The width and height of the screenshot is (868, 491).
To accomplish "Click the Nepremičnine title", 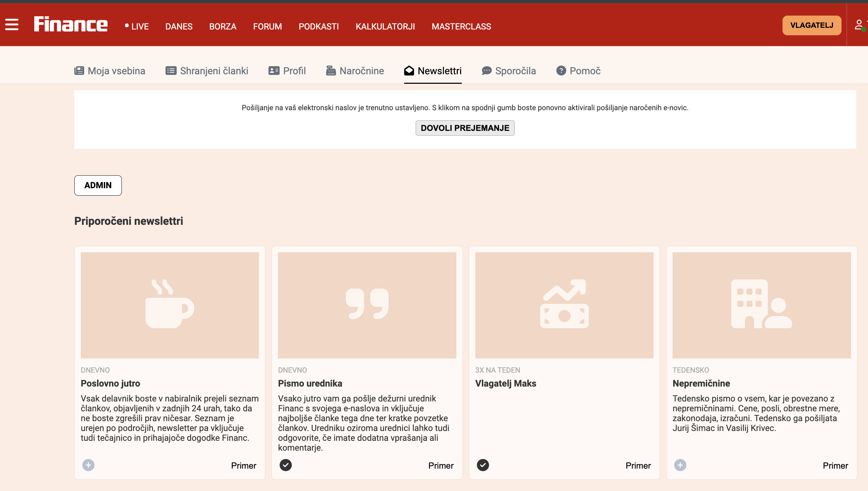I will tap(701, 383).
